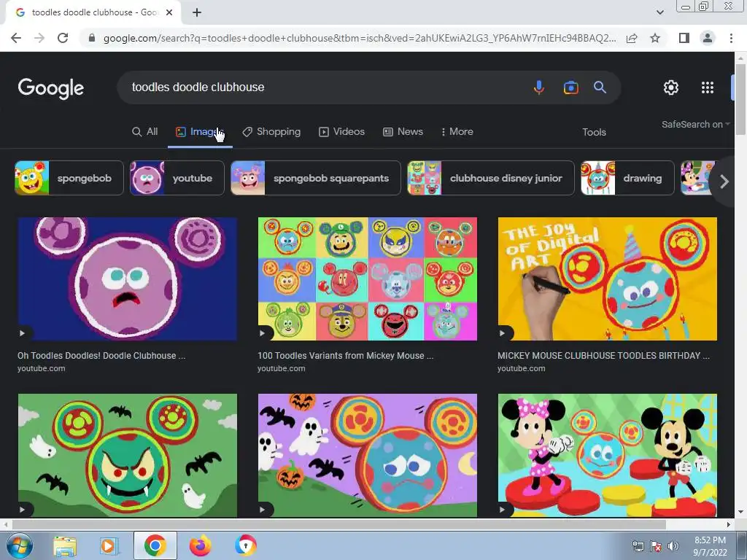The width and height of the screenshot is (747, 560).
Task: Bookmark this page with the star icon
Action: pos(655,38)
